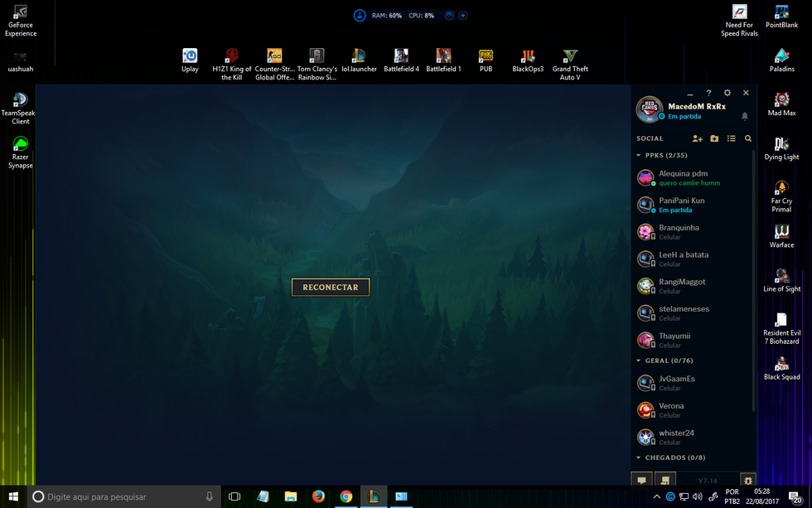Show hidden system tray icons
The height and width of the screenshot is (508, 812).
[656, 496]
